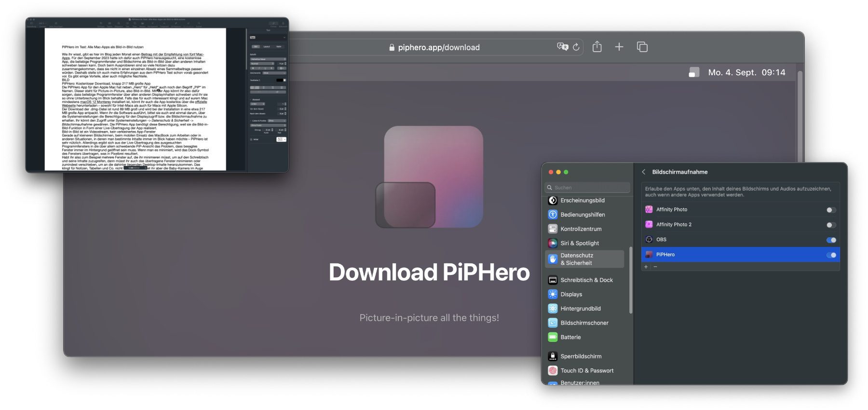
Task: Click the settings sidebar scrollbar
Action: click(630, 280)
